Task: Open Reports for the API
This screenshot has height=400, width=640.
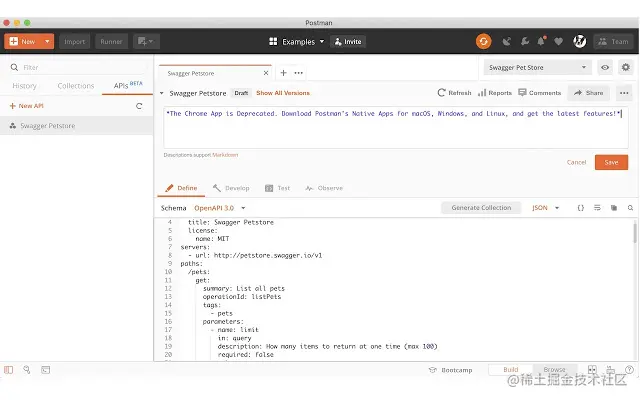Action: coord(494,93)
